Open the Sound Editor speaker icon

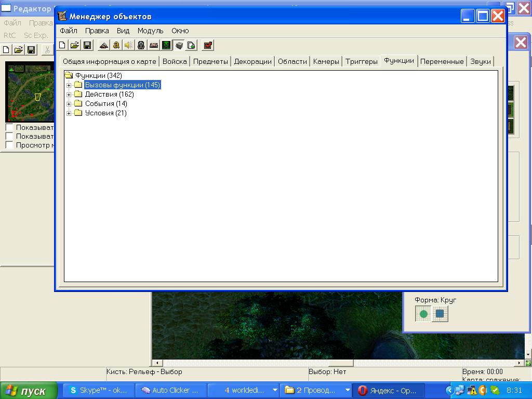coord(129,45)
